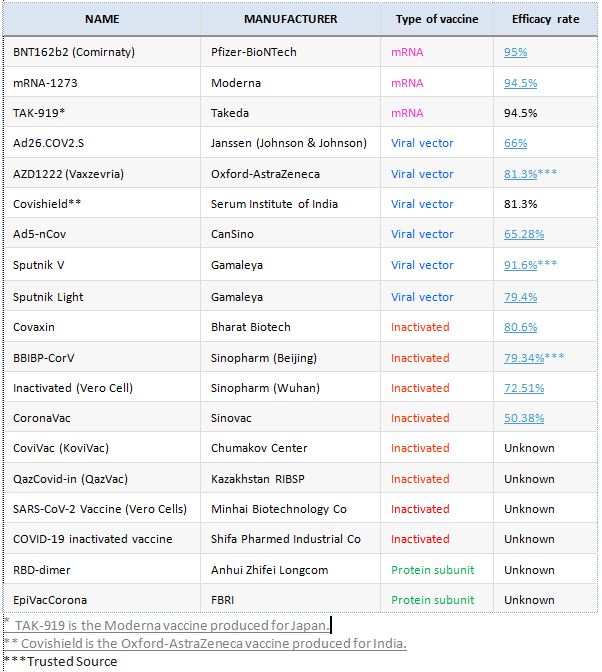Click the NAME column header

click(x=102, y=19)
